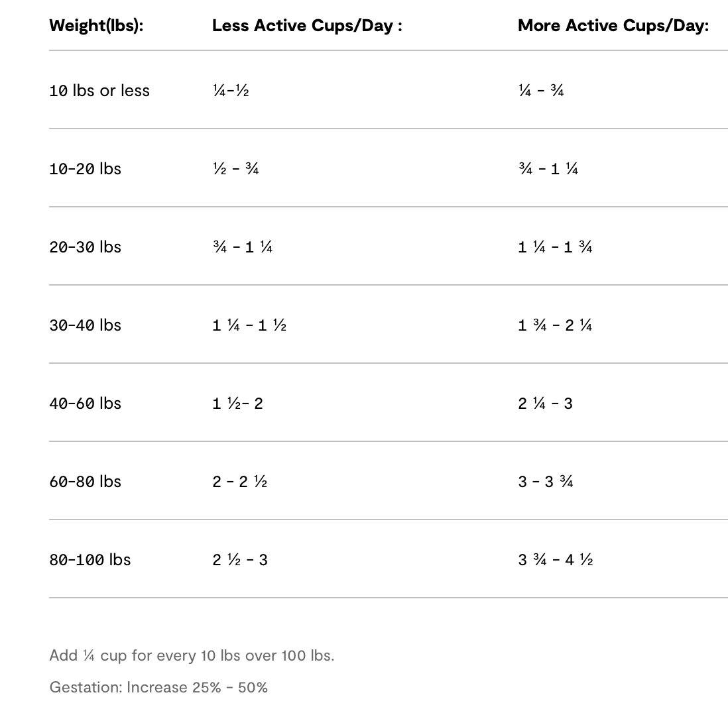Select the "40-60 lbs" weight cell
This screenshot has width=728, height=709.
click(85, 404)
